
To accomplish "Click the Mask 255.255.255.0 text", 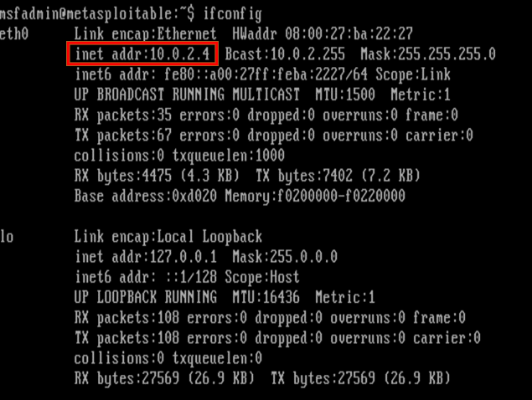I will tap(428, 54).
